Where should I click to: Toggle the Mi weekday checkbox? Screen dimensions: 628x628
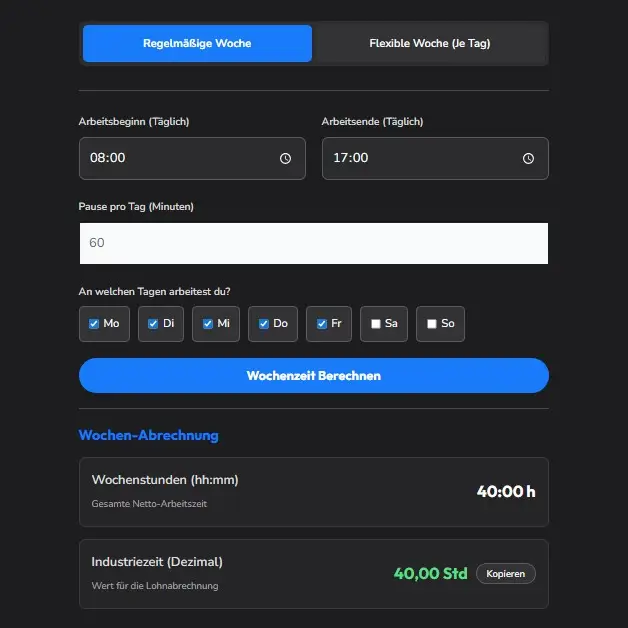tap(208, 324)
